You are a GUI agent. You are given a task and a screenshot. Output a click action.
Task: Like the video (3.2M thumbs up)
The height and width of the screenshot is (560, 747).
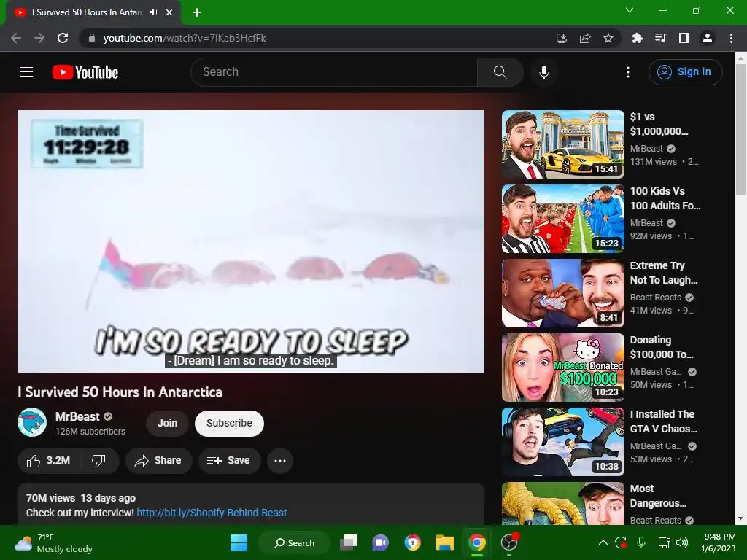(x=50, y=461)
